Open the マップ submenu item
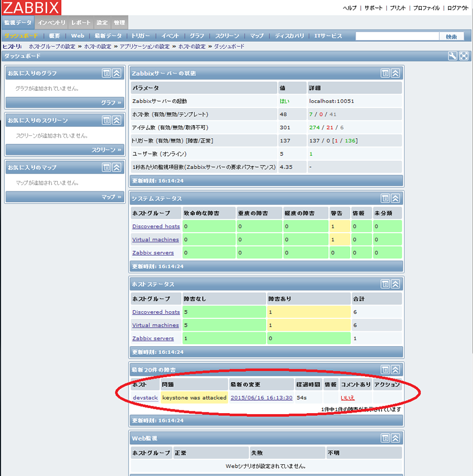Viewport: 473px width, 476px height. click(257, 36)
